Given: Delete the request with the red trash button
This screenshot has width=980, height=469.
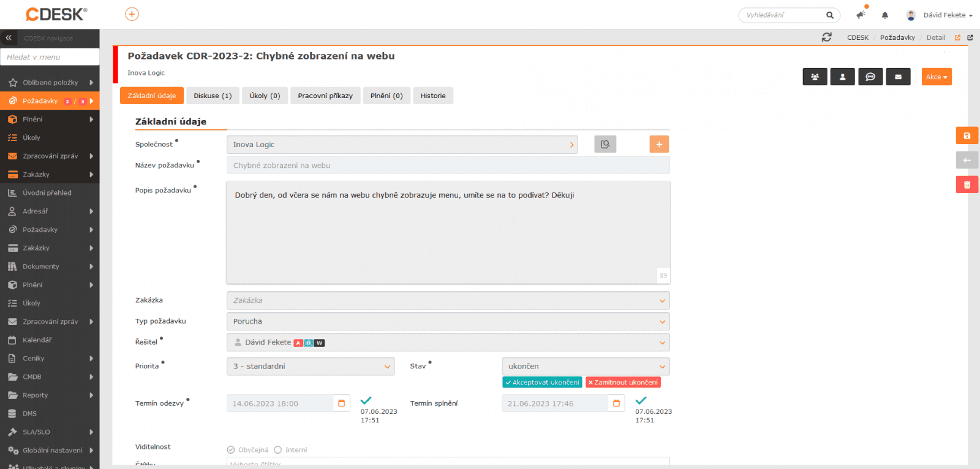Looking at the screenshot, I should point(967,185).
